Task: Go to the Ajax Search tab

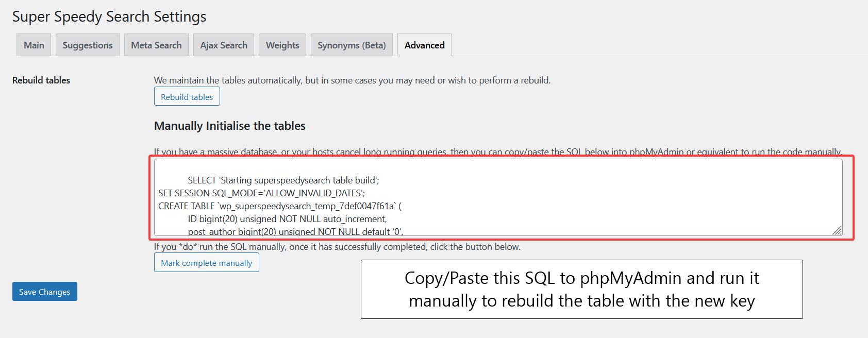Action: pos(224,45)
